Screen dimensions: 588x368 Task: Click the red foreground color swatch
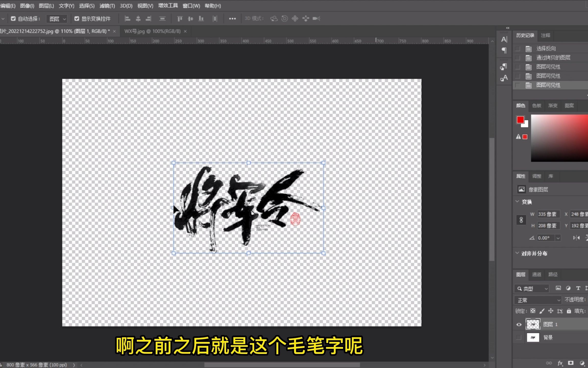point(520,120)
